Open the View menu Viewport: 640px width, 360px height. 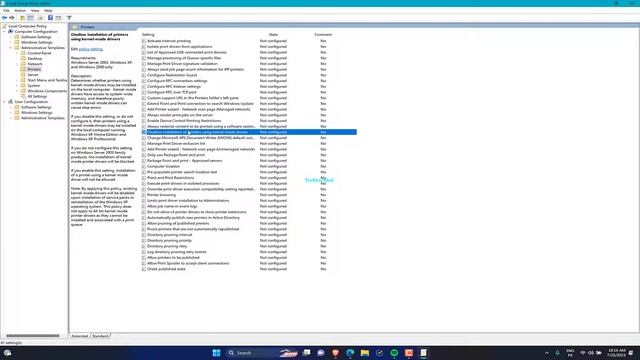tap(35, 11)
